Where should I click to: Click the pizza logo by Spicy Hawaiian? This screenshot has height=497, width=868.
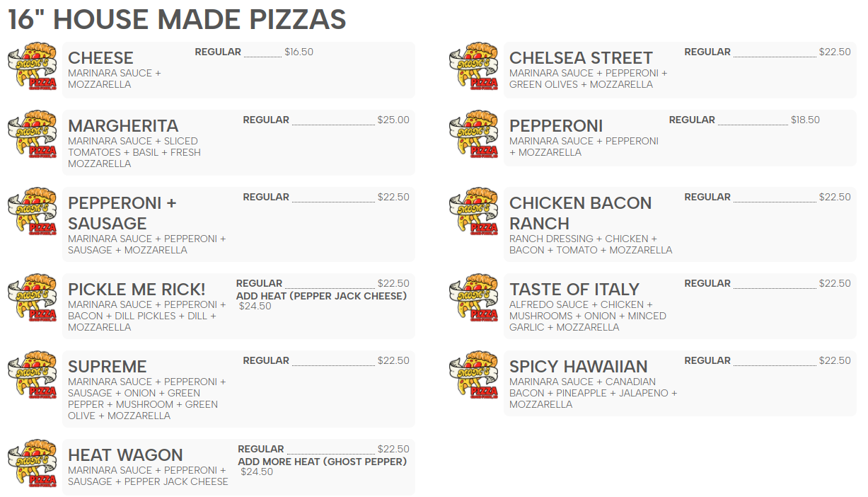pyautogui.click(x=474, y=375)
